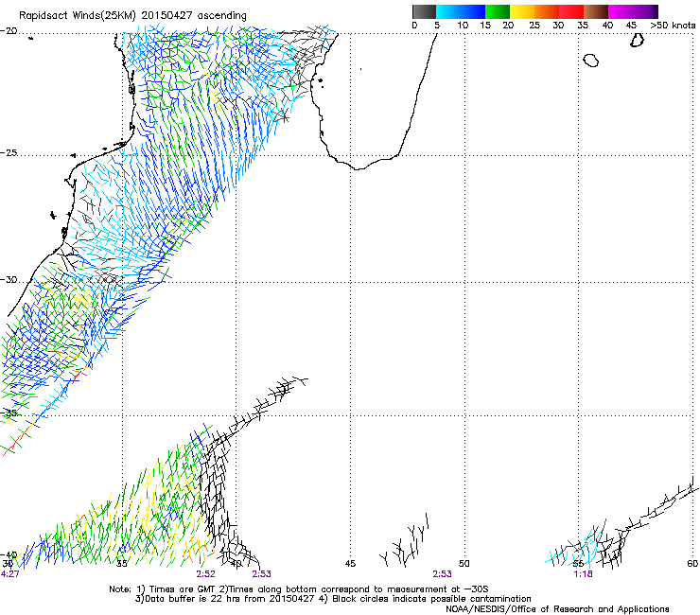Select the 'Data buffer is 22 hrs' note
This screenshot has width=700, height=615.
334,599
